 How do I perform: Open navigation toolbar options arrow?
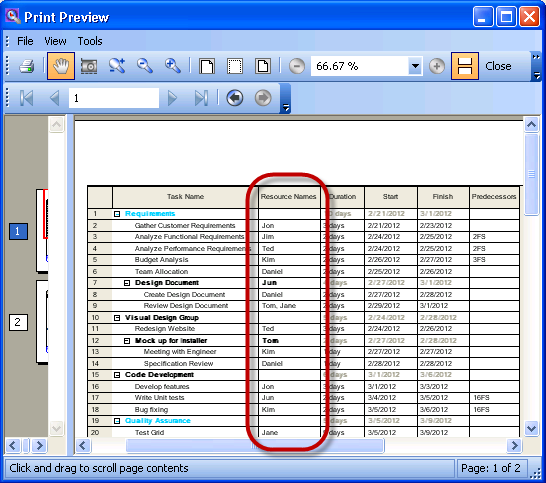click(x=286, y=98)
